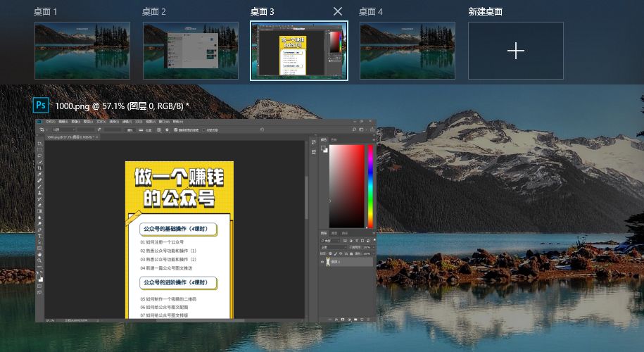
Task: Select the Gradient tool in Photoshop toolbar
Action: 39,211
